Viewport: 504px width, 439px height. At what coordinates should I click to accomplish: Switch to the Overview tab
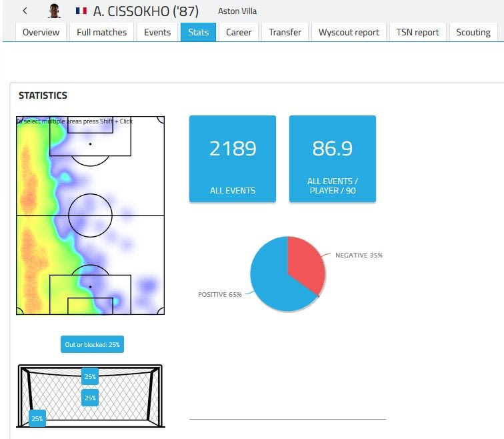click(41, 32)
